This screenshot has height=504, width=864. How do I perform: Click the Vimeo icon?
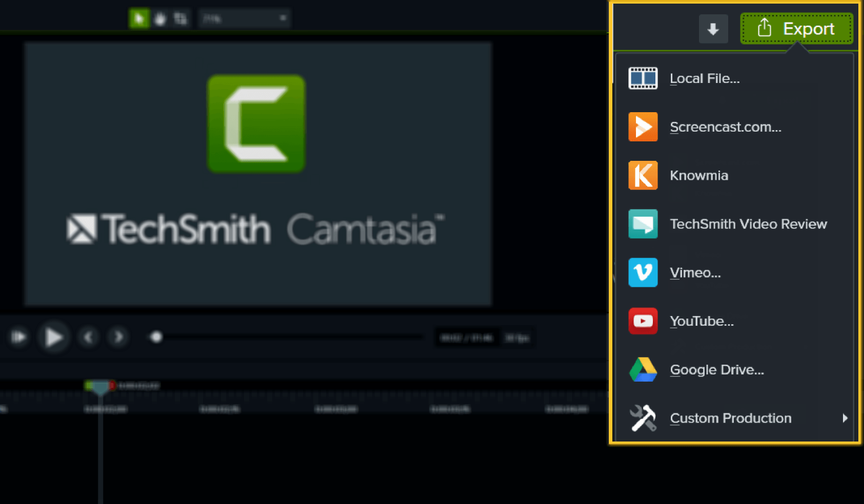coord(643,272)
